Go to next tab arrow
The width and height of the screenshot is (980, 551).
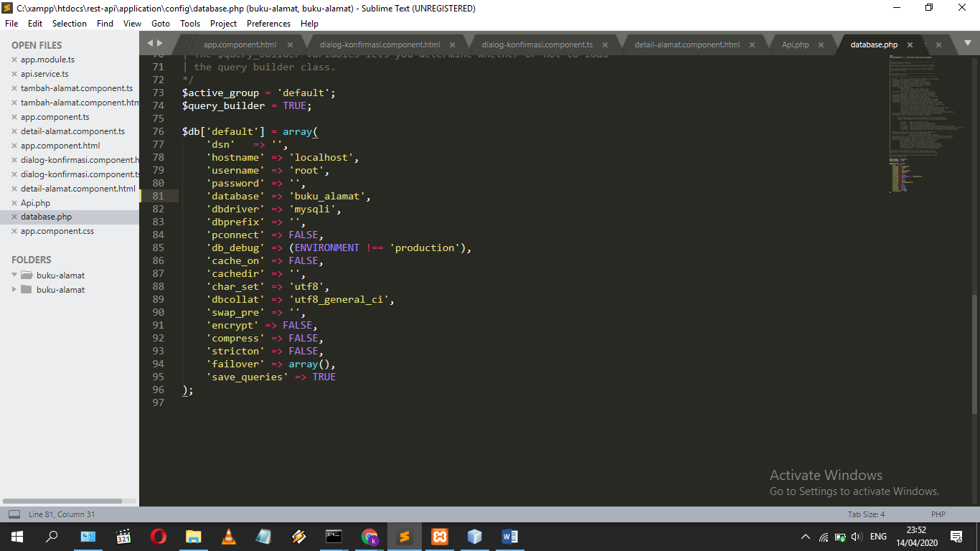[x=159, y=44]
